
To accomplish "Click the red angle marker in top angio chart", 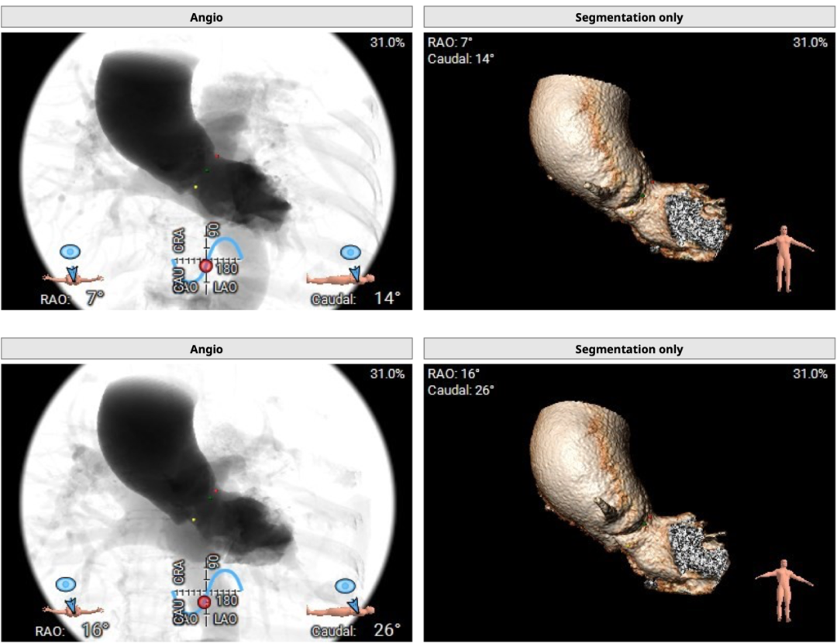I will point(205,266).
